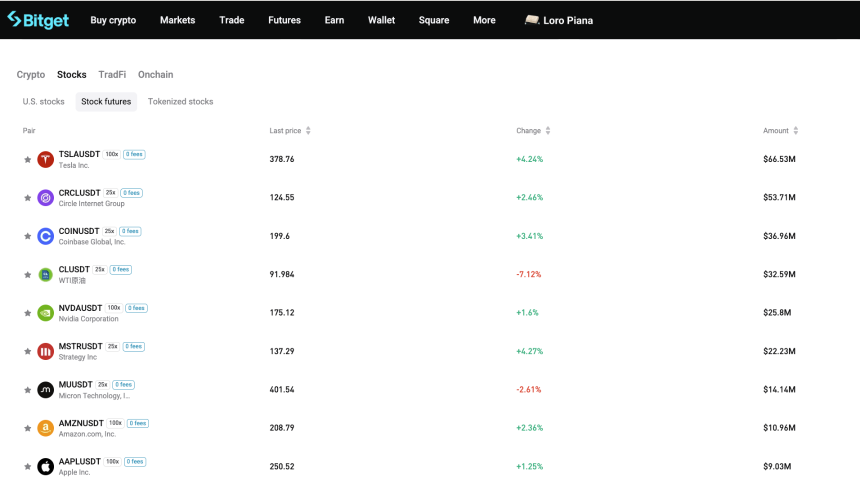Viewport: 860px width, 486px height.
Task: Toggle favorite star for MSTRUSDT
Action: tap(27, 352)
